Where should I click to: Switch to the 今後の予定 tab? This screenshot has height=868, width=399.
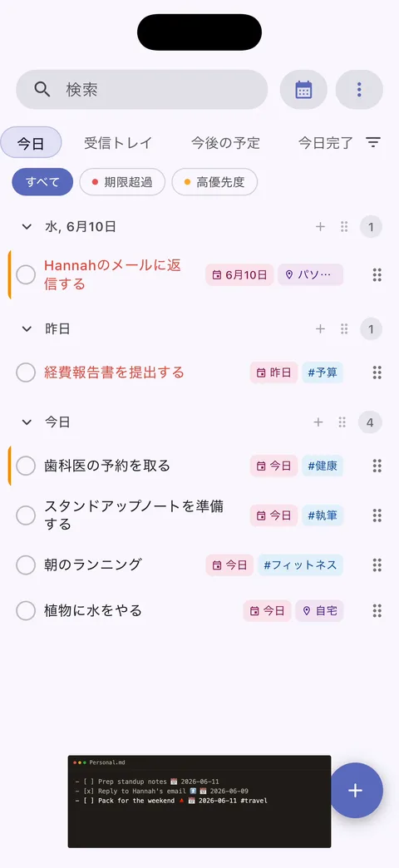[x=225, y=143]
